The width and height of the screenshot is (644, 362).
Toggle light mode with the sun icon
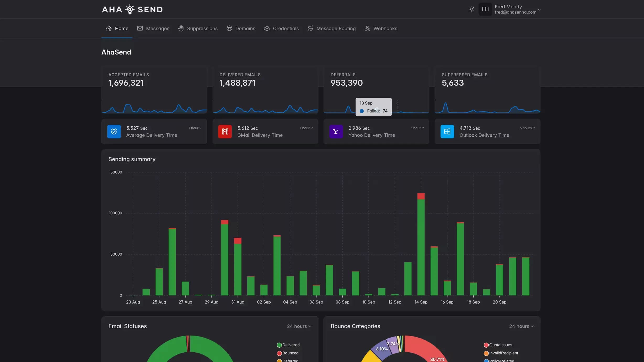471,9
